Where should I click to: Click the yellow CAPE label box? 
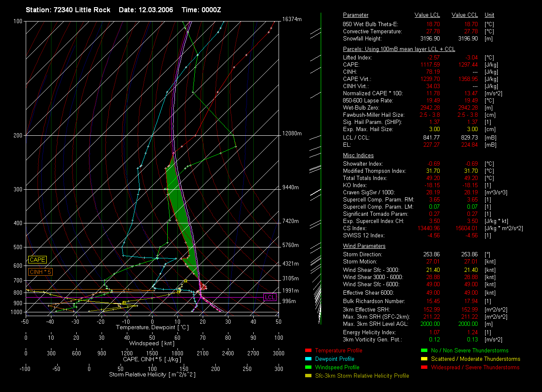(x=37, y=260)
